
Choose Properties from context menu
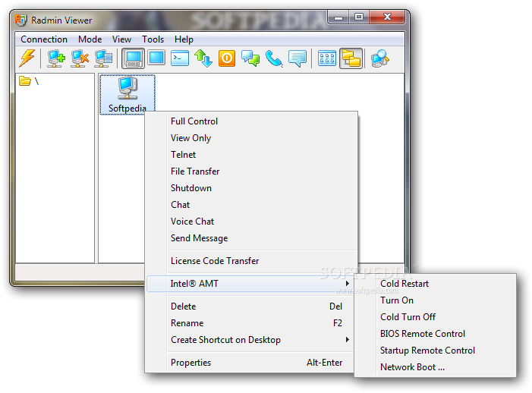251,363
